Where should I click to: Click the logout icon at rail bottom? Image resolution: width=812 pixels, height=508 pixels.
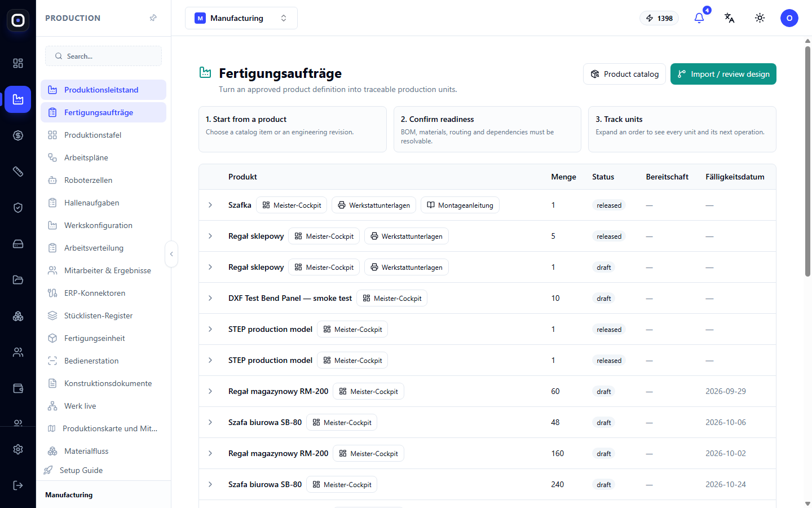pyautogui.click(x=18, y=485)
